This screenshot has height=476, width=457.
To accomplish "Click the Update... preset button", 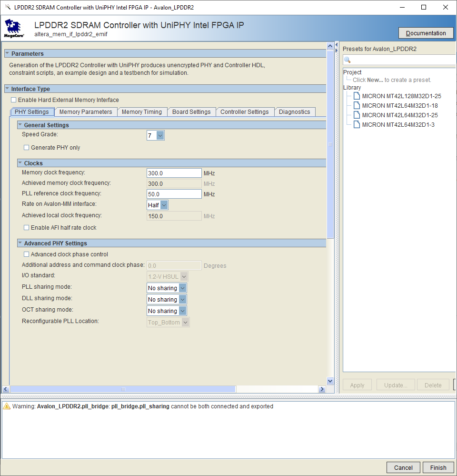I will (x=396, y=385).
